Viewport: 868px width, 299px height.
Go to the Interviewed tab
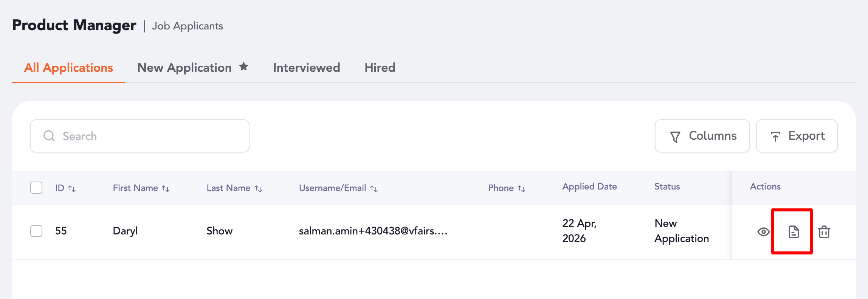pyautogui.click(x=306, y=68)
